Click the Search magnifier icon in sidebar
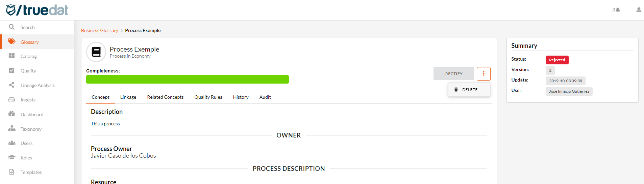Screen dimensions: 644x184 pyautogui.click(x=11, y=27)
